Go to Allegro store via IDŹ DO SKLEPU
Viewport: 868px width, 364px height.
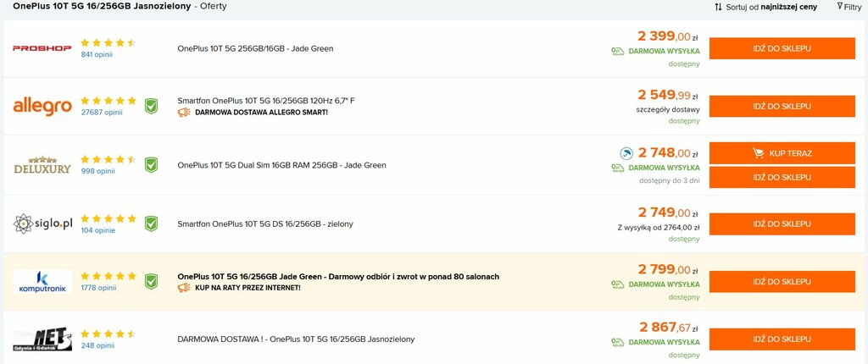tap(782, 106)
